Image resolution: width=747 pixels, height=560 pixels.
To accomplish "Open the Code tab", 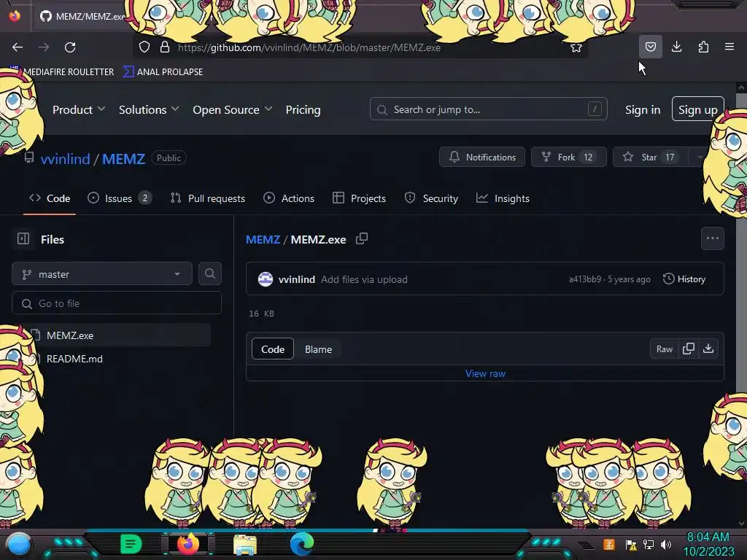I will pyautogui.click(x=50, y=198).
